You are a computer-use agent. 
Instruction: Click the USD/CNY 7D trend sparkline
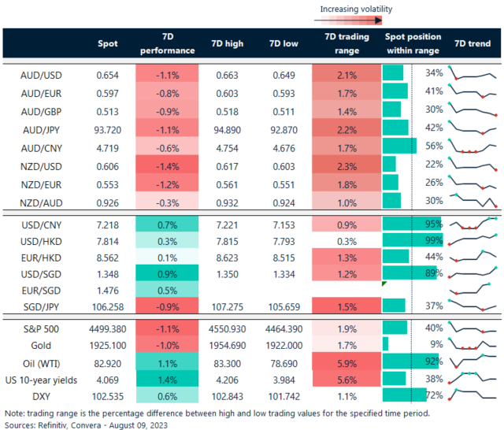472,224
